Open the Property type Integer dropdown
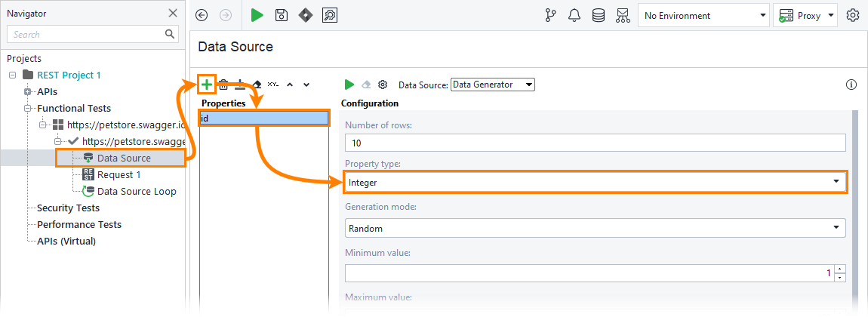Screen dimensions: 868x317 pos(595,182)
